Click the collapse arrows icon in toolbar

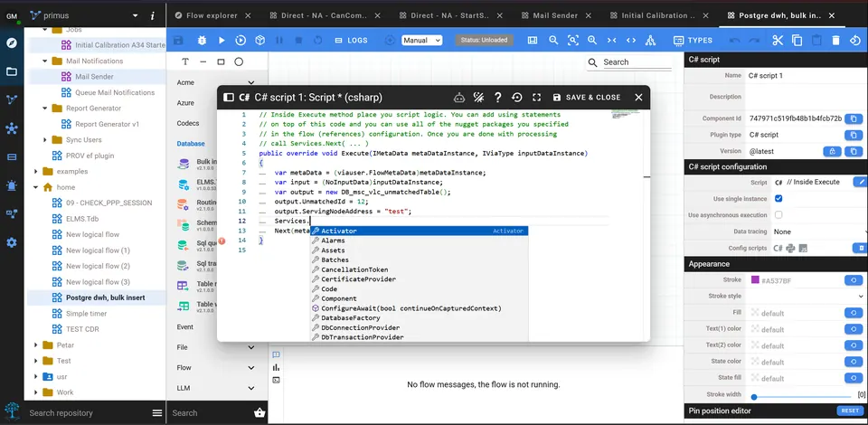point(612,40)
